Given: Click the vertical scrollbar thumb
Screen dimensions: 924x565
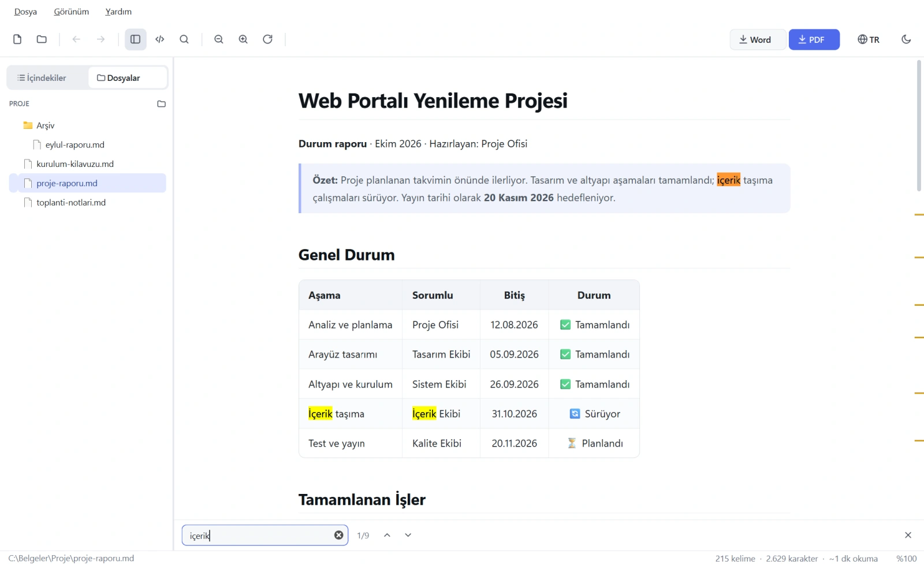Looking at the screenshot, I should pos(919,125).
